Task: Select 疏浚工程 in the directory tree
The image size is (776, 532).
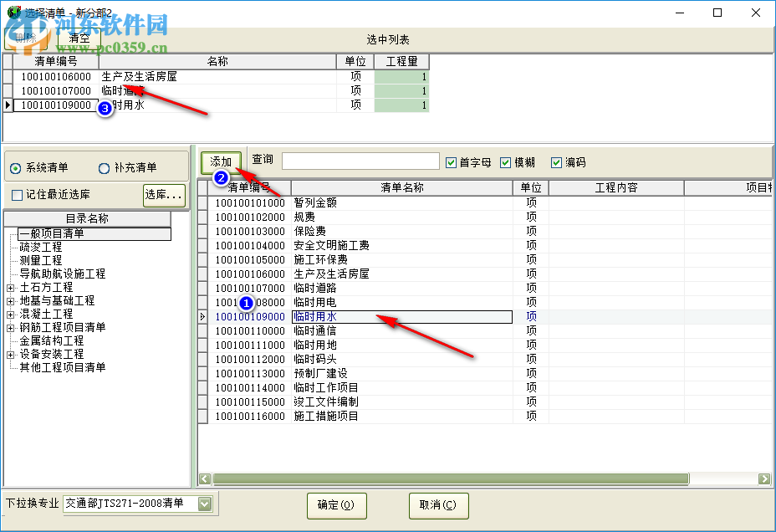Action: 42,246
